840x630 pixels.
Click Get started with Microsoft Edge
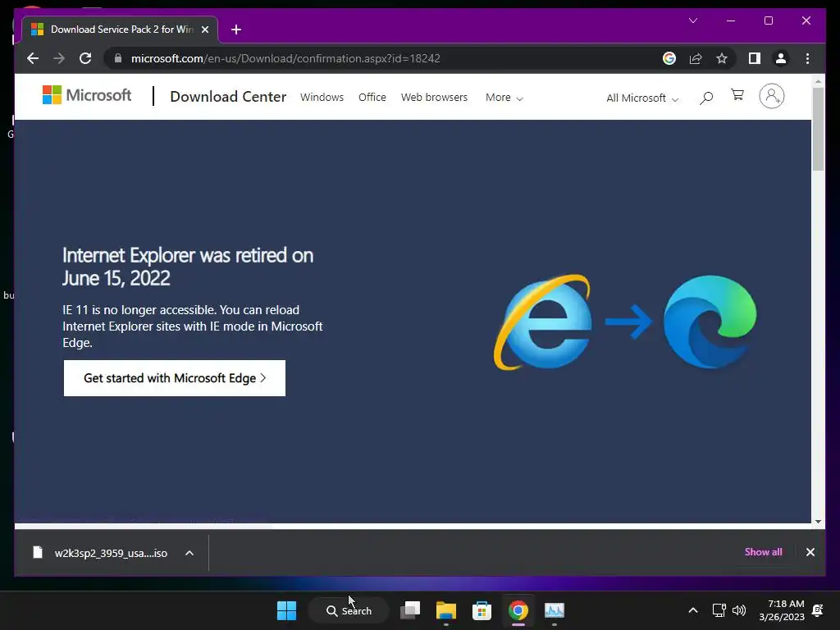[175, 378]
